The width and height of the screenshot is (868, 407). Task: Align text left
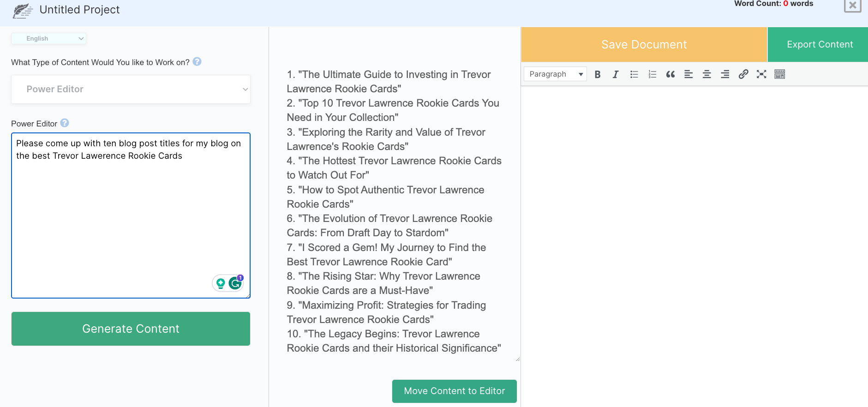click(x=688, y=74)
